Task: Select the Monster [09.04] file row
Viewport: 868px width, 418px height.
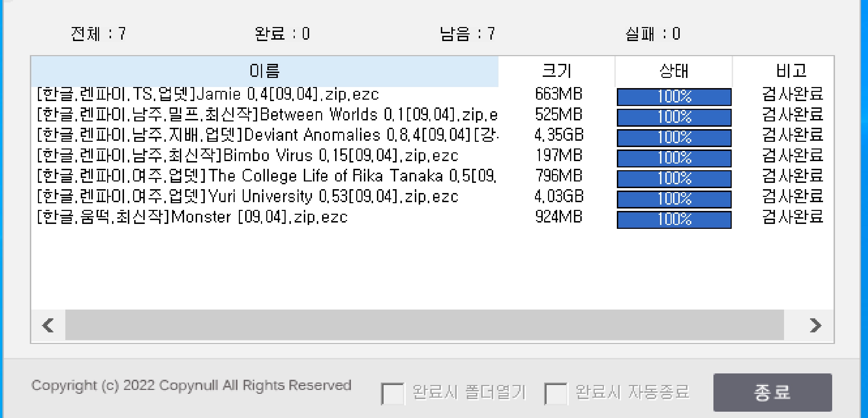Action: pyautogui.click(x=192, y=217)
